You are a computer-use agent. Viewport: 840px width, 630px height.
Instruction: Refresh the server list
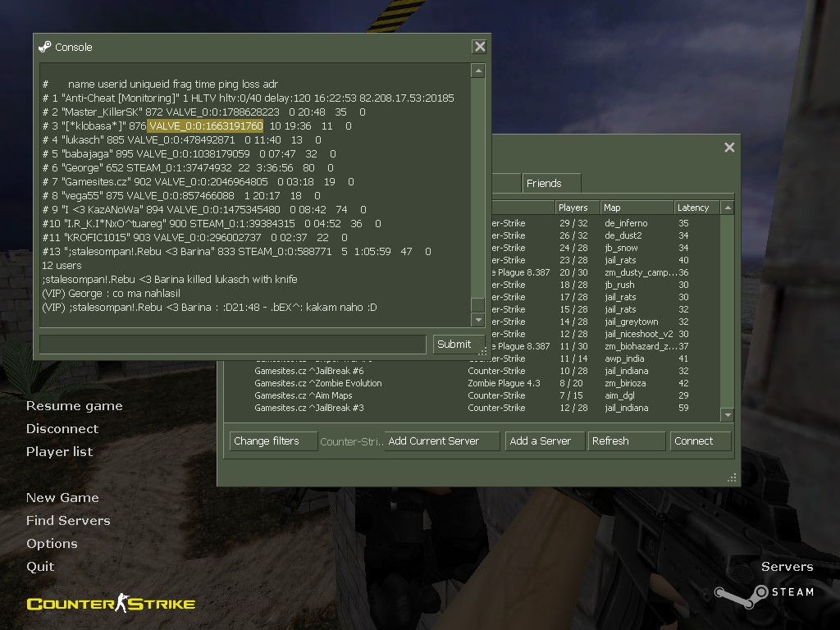pos(626,441)
